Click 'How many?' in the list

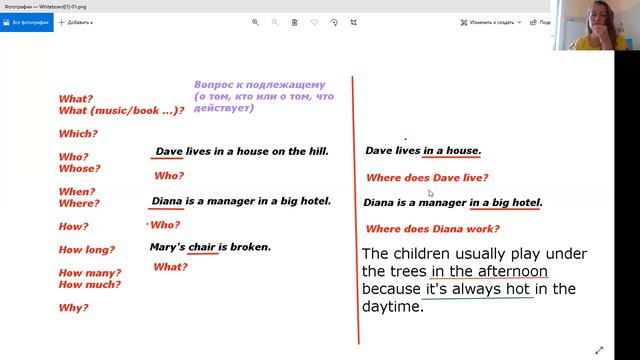(x=89, y=273)
